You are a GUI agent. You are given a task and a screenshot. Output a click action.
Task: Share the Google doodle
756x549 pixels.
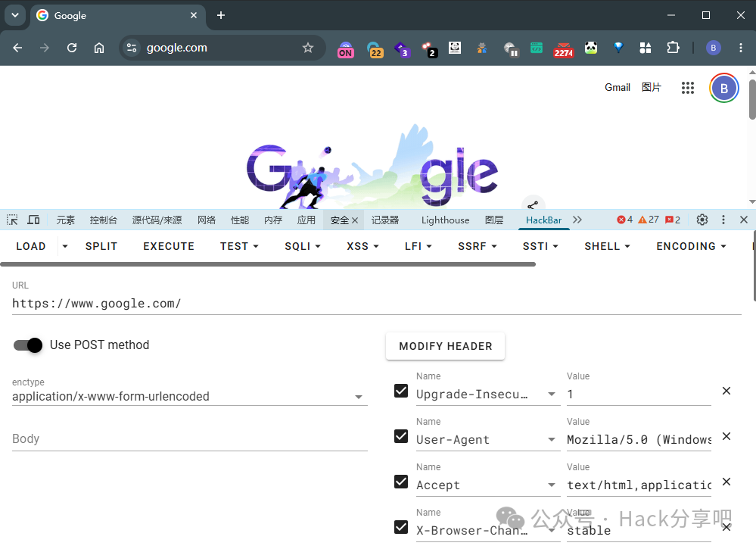pos(533,204)
